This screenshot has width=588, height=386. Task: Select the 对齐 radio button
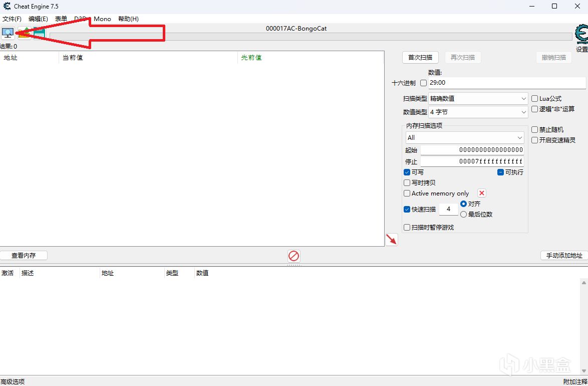(x=463, y=204)
